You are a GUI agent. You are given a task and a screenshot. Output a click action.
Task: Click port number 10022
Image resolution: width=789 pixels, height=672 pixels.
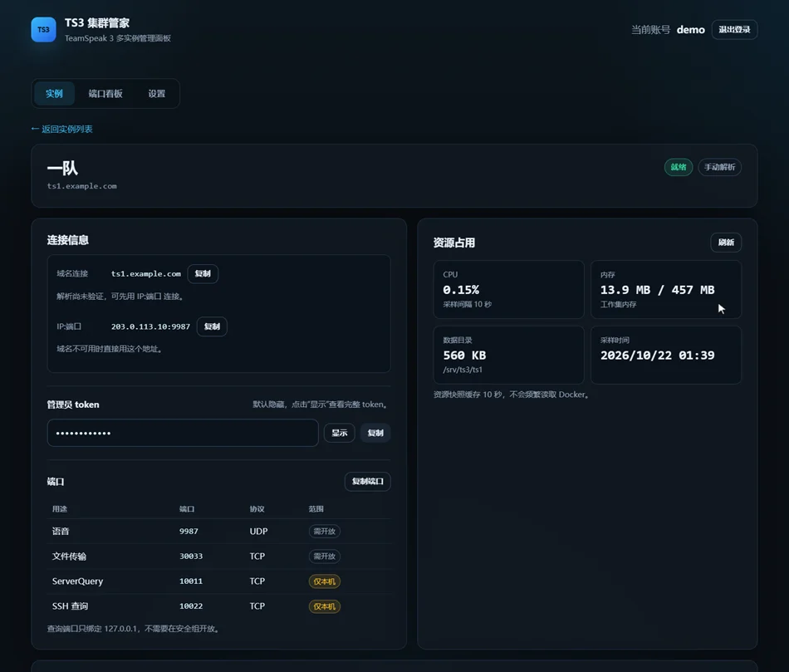191,606
